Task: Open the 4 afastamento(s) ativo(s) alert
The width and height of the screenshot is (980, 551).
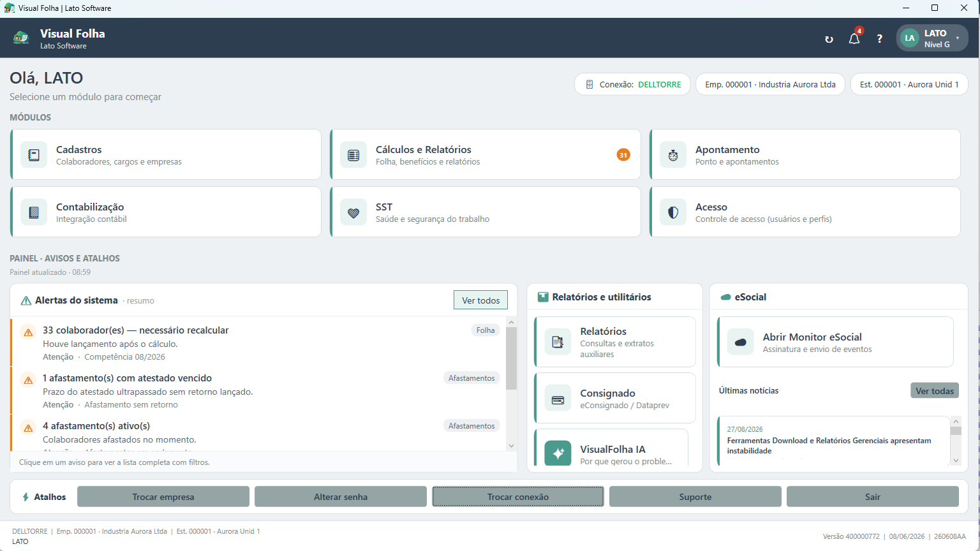Action: 258,433
